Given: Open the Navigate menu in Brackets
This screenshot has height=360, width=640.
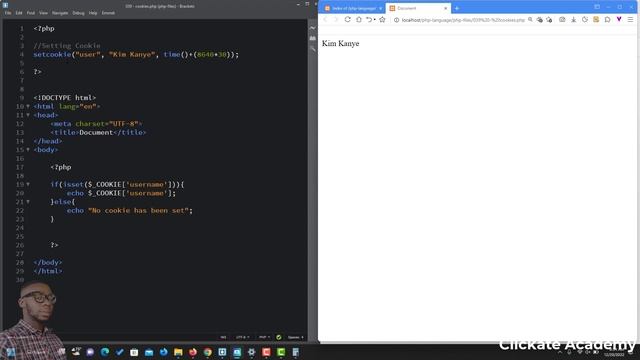Looking at the screenshot, I should (60, 13).
